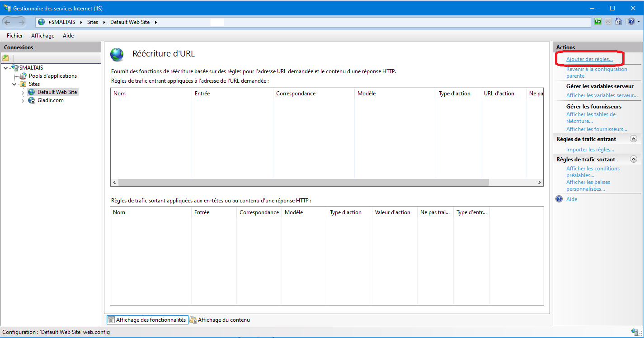Open the Affichage menu
This screenshot has height=338, width=644.
tap(42, 36)
